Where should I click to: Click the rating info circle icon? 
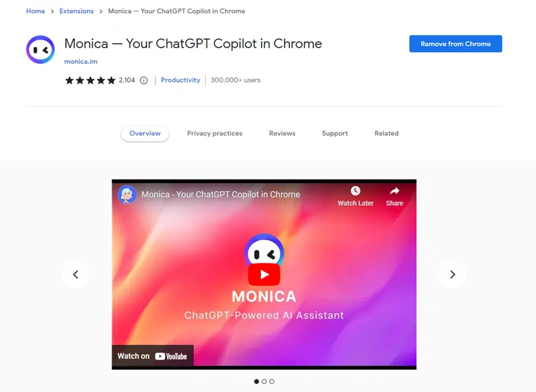coord(144,81)
